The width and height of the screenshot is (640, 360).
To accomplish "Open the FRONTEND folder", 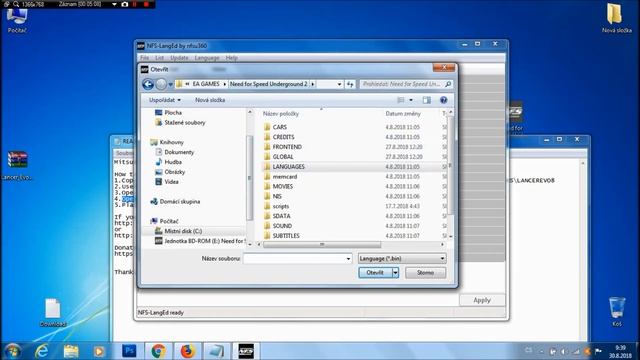I will pos(287,147).
